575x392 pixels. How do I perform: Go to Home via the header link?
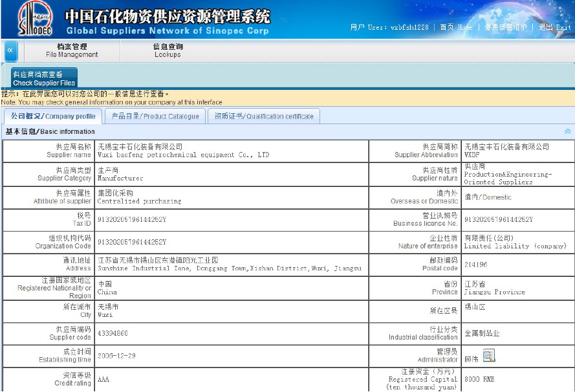point(456,27)
